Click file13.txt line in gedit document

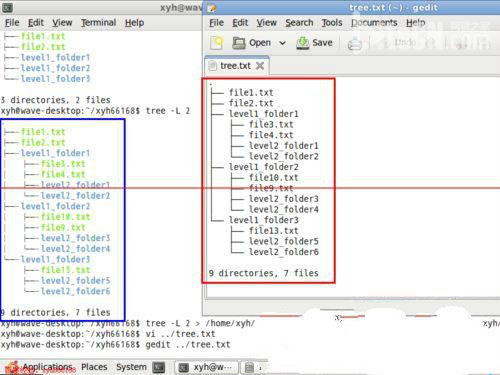pos(274,231)
